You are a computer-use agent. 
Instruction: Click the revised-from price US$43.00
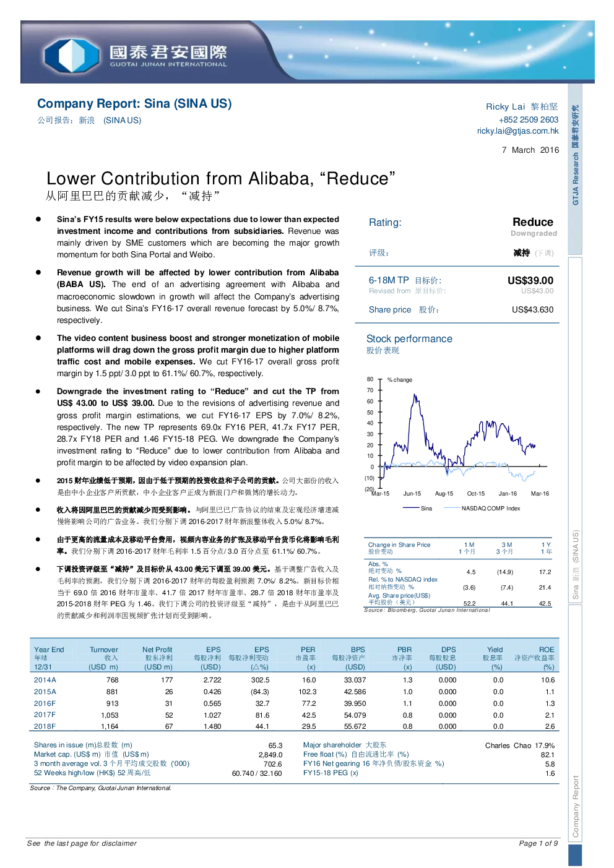point(537,291)
